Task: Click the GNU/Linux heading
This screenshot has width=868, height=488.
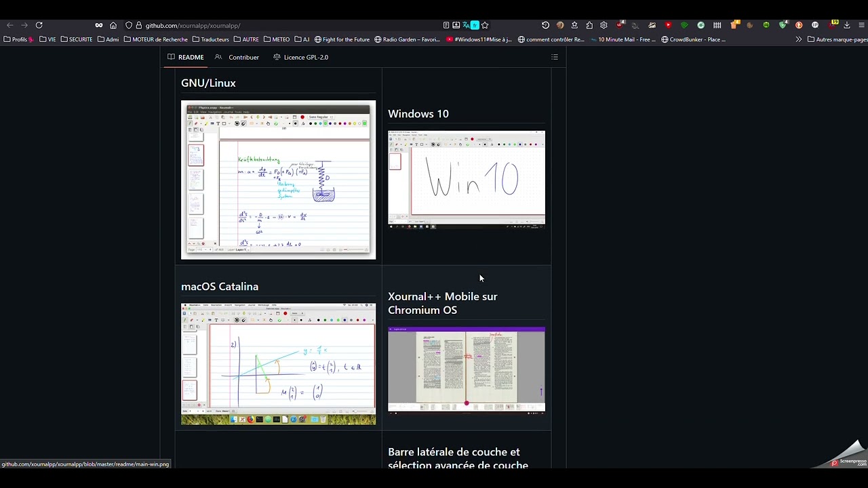Action: (208, 83)
